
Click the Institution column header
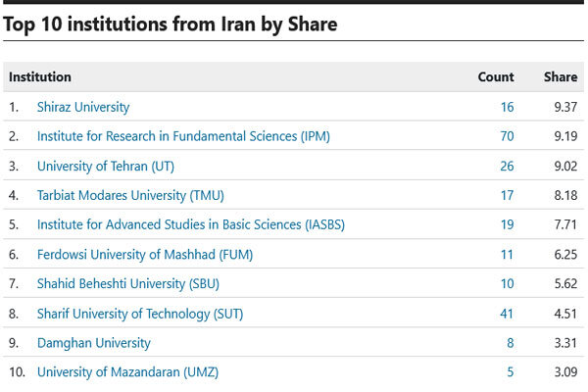pyautogui.click(x=40, y=76)
